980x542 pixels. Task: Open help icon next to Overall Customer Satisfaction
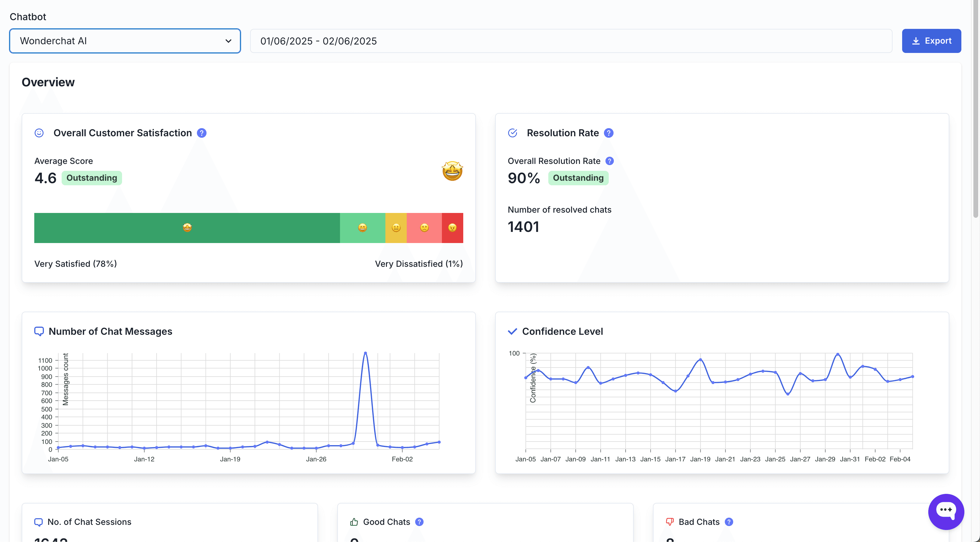(202, 133)
